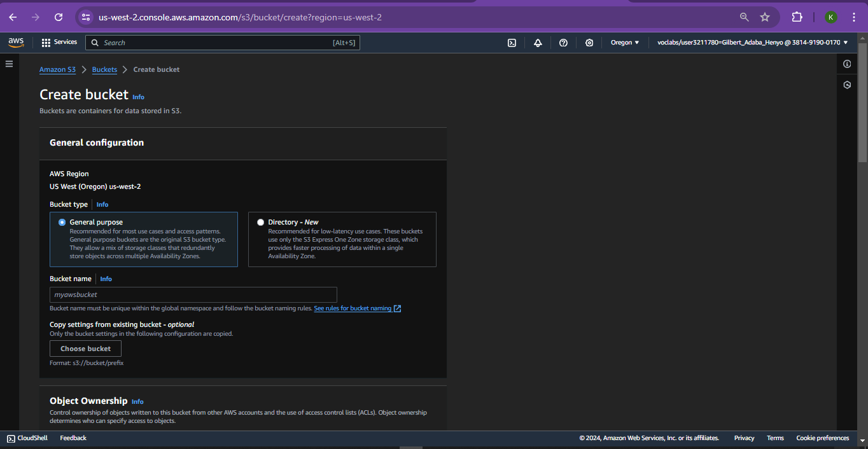
Task: Open the Chrome three-dot menu
Action: tap(854, 17)
